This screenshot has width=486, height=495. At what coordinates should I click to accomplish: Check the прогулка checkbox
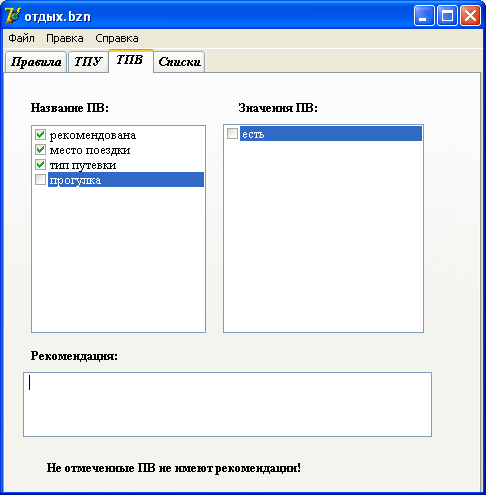click(40, 180)
